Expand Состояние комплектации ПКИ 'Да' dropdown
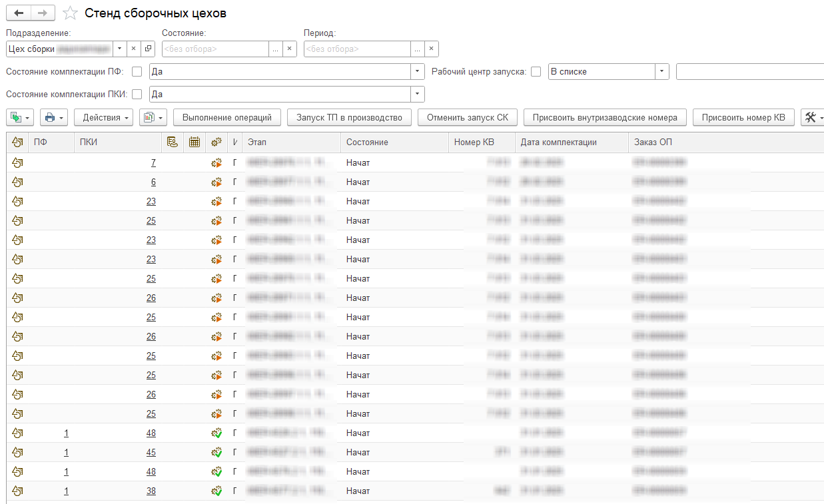This screenshot has width=824, height=504. click(x=418, y=95)
